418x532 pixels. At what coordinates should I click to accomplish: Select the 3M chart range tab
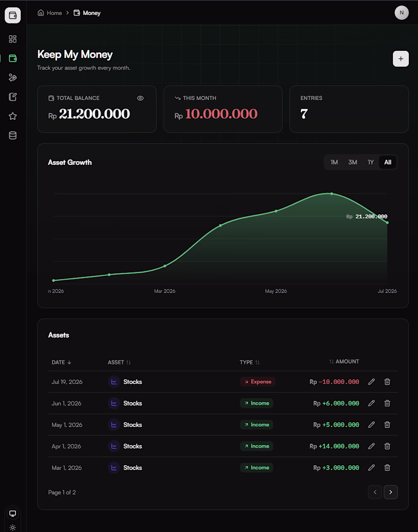pos(353,162)
